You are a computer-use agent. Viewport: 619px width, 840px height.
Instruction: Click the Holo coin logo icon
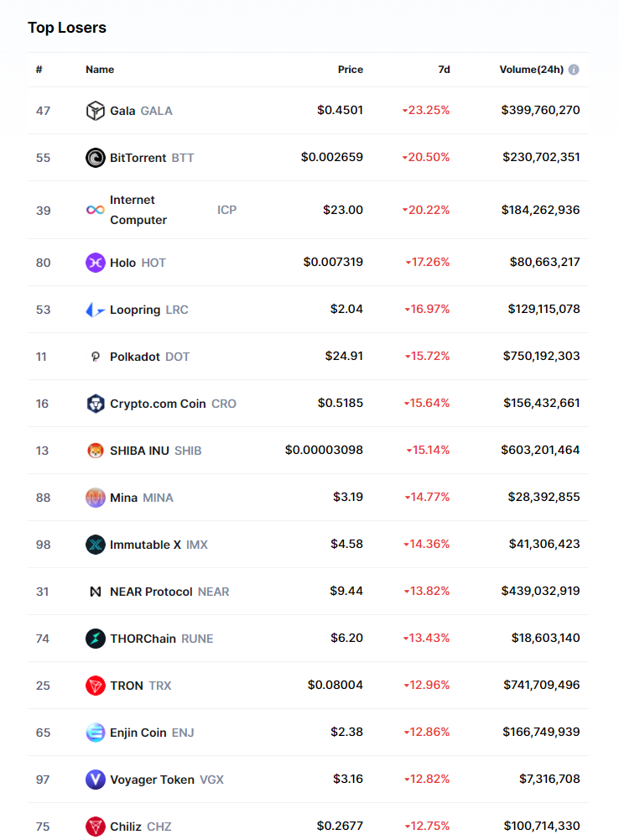point(96,263)
